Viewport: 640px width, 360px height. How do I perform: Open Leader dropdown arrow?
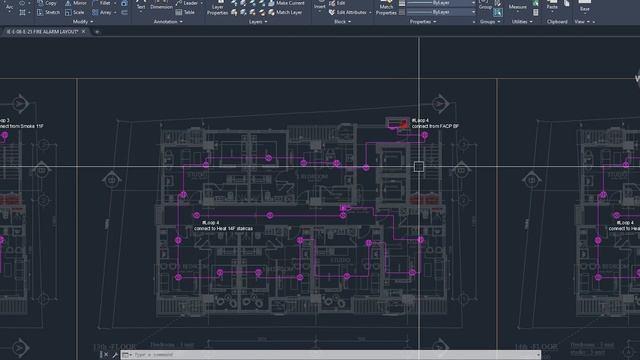click(202, 3)
